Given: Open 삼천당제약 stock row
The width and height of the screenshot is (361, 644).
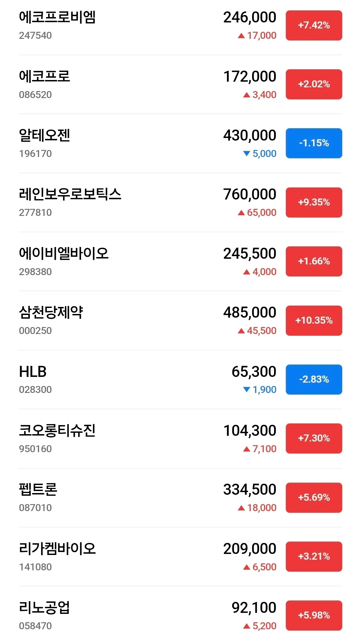Looking at the screenshot, I should pyautogui.click(x=180, y=321).
